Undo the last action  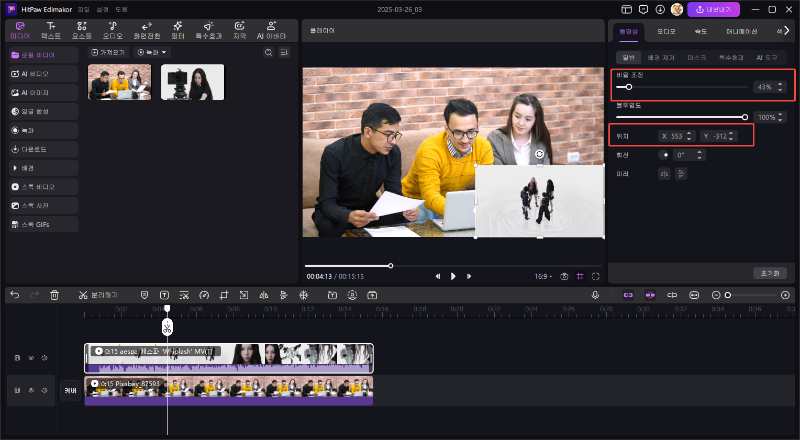(15, 295)
